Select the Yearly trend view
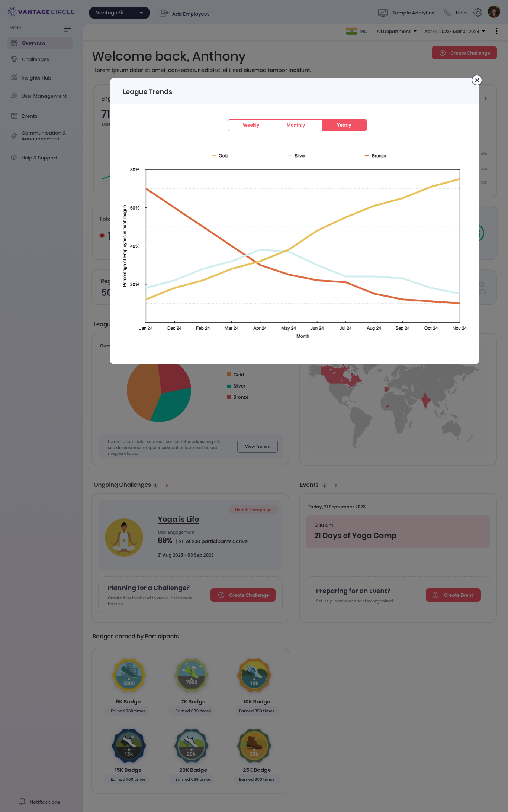 coord(344,125)
